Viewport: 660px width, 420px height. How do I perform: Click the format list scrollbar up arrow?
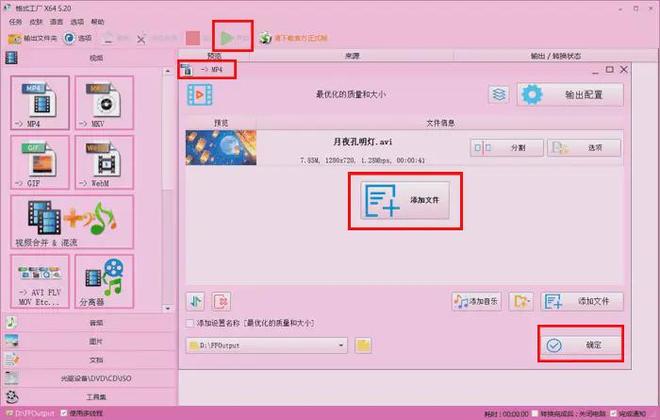pos(168,71)
